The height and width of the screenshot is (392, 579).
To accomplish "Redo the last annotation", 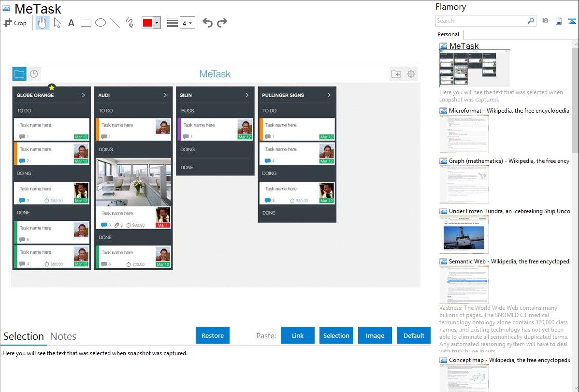I will point(222,23).
